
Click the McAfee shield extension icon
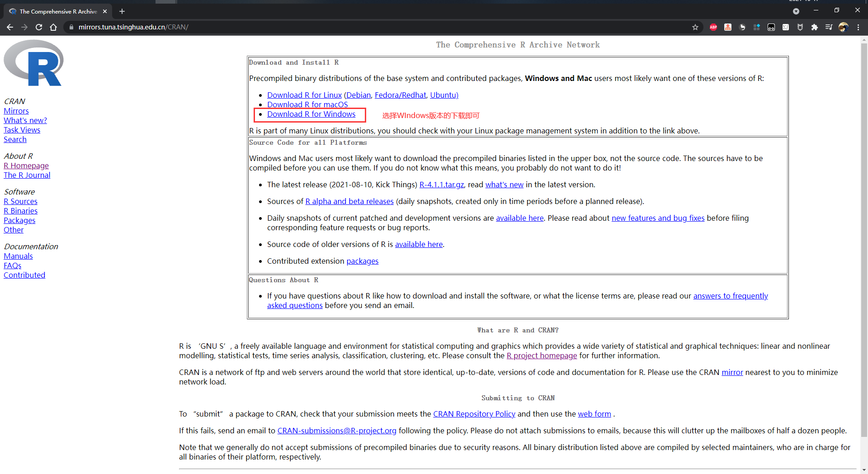pos(800,27)
